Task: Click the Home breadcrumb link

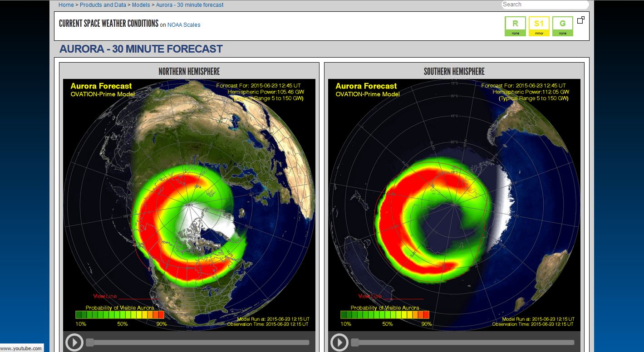Action: pos(66,5)
